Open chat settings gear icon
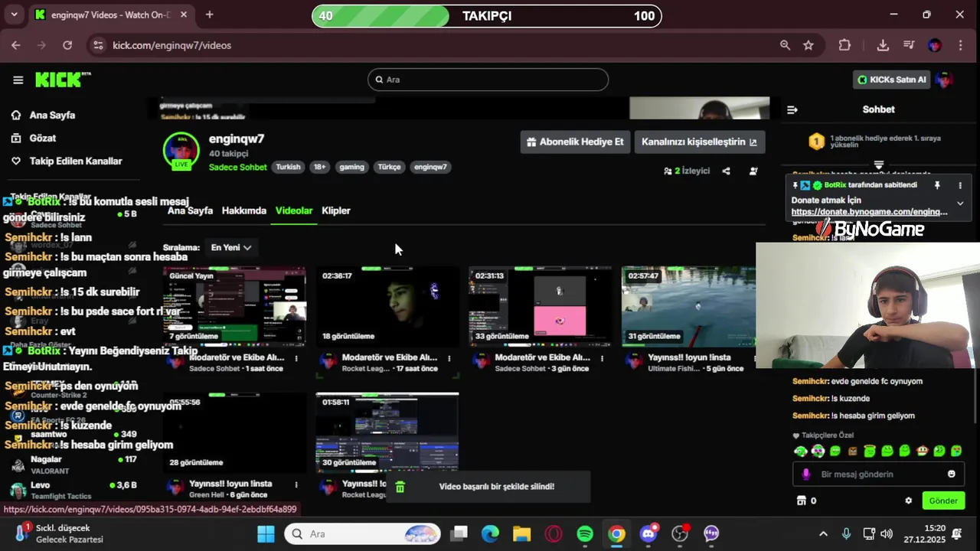Screen dimensions: 980x551 909,501
